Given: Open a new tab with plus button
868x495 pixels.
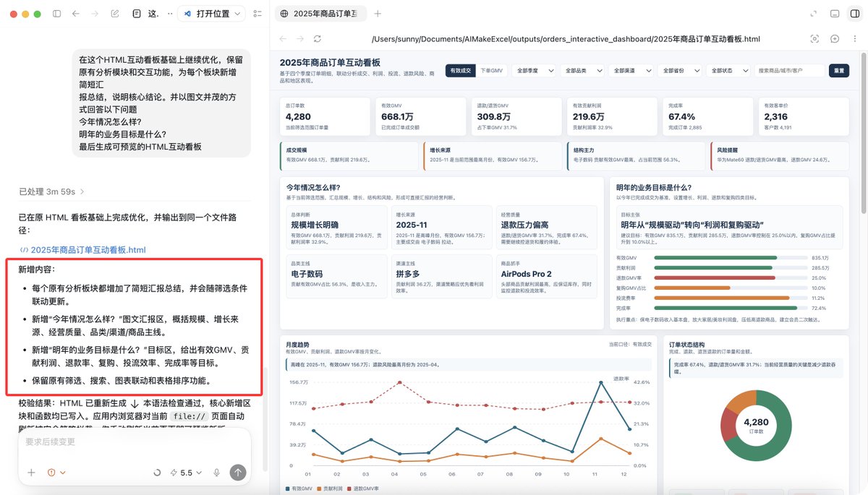Looking at the screenshot, I should tap(378, 14).
